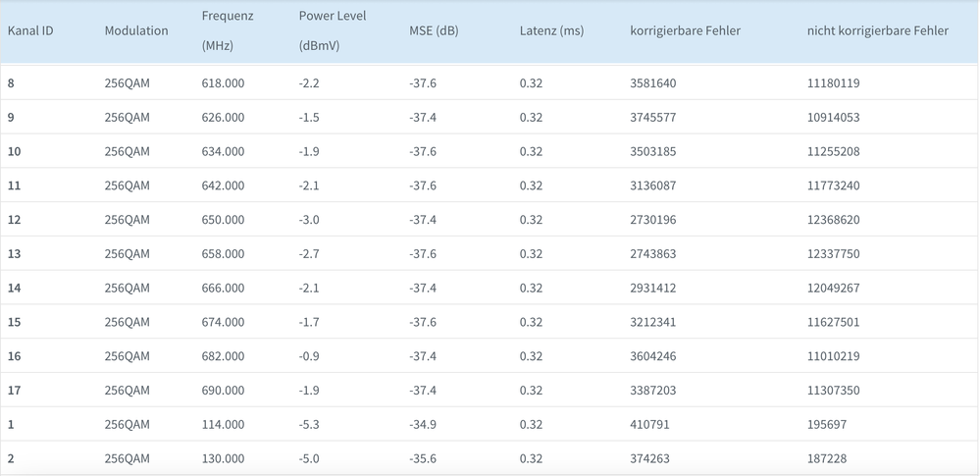Click the nicht korrigierbare Fehler header
The image size is (980, 476).
pos(878,30)
